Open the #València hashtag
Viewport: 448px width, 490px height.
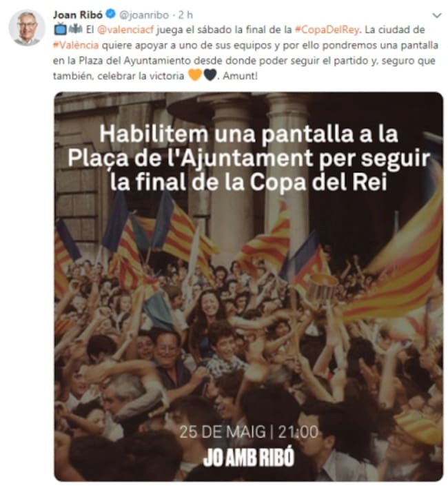point(76,45)
